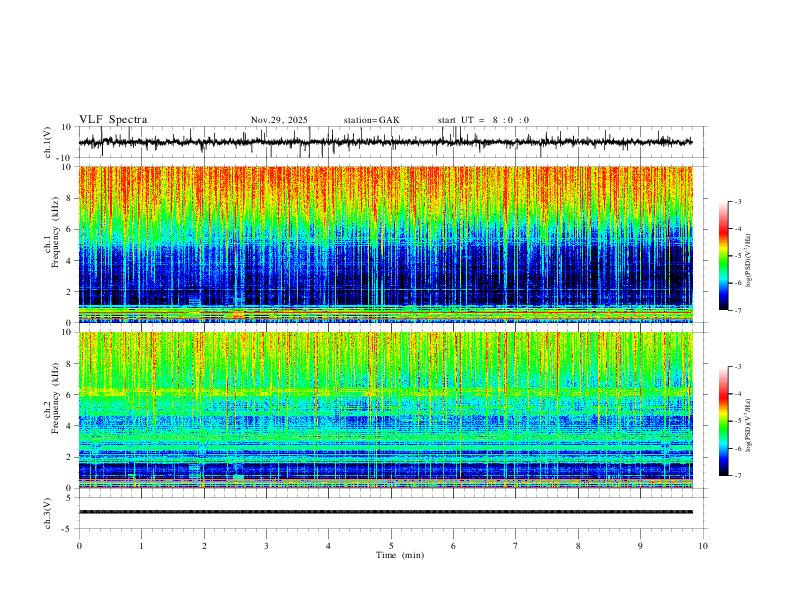This screenshot has width=792, height=612.
Task: Click the ch.2 colorbar log(PSD) label
Action: tap(749, 425)
